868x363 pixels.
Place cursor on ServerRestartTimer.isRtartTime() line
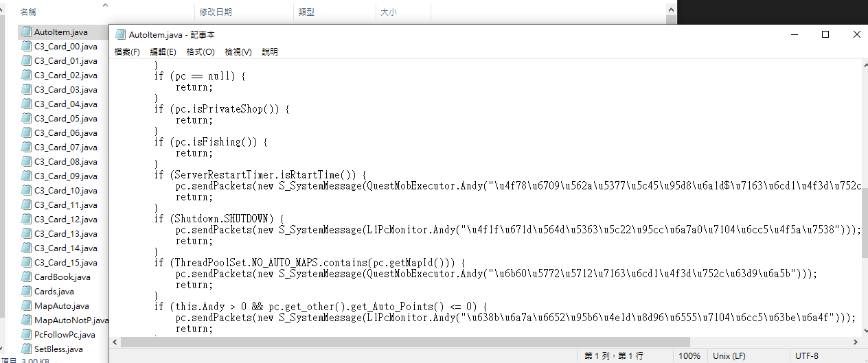click(x=261, y=175)
